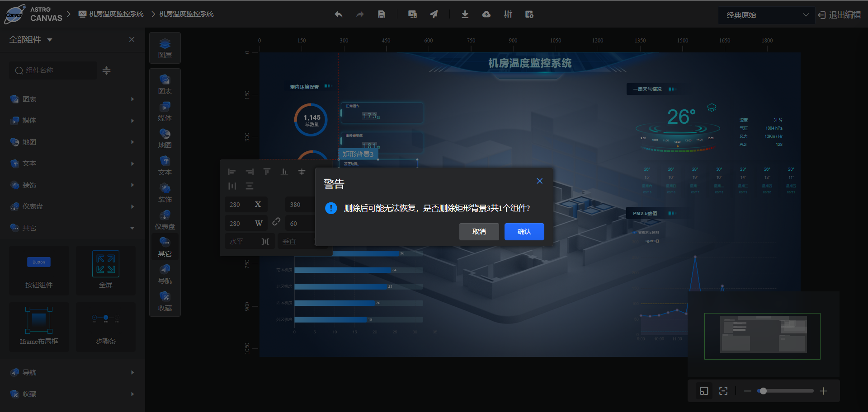
Task: Close the component panel with the X
Action: point(132,40)
